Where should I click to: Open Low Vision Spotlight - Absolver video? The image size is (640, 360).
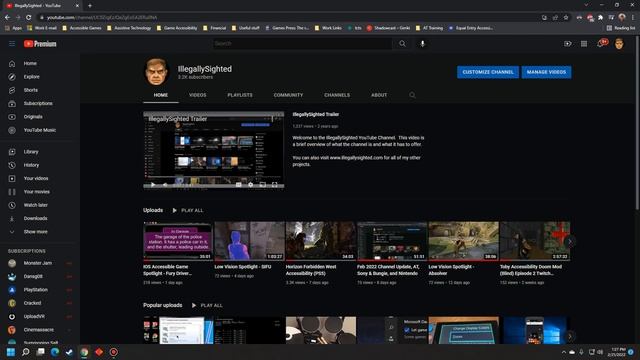tap(463, 241)
